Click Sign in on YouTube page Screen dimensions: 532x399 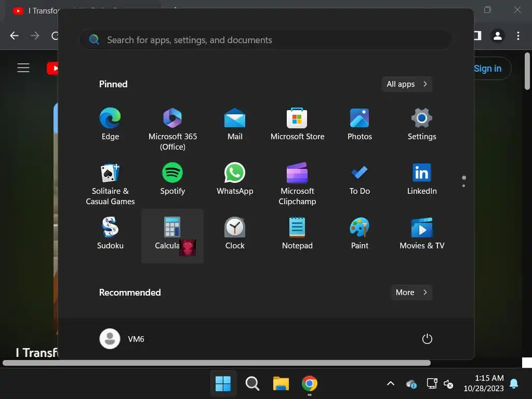(x=487, y=69)
